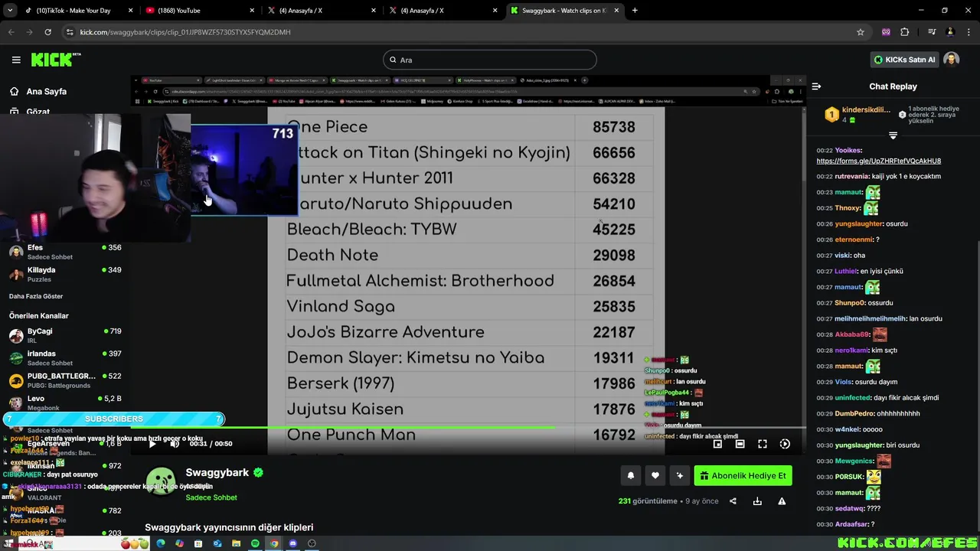This screenshot has width=980, height=551.
Task: Open the PUBG_BATTLEGR channel entry
Action: tap(65, 380)
